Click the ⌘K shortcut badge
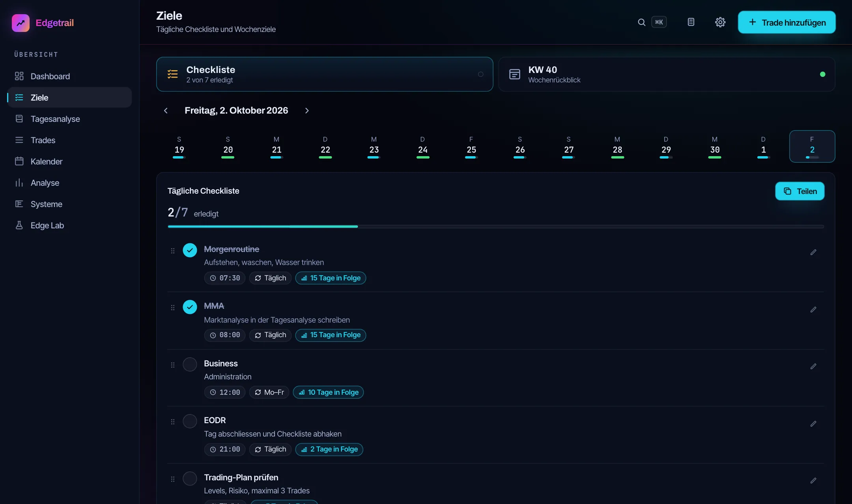The height and width of the screenshot is (504, 852). pyautogui.click(x=659, y=22)
